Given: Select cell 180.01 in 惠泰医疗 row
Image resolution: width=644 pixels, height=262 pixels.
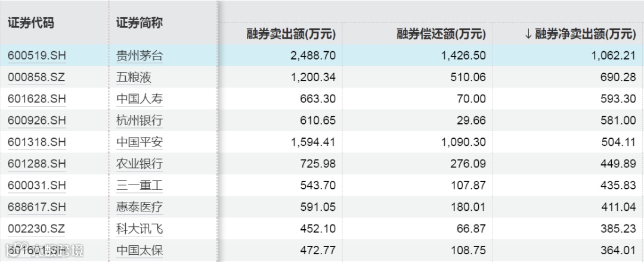Looking at the screenshot, I should coord(467,207).
